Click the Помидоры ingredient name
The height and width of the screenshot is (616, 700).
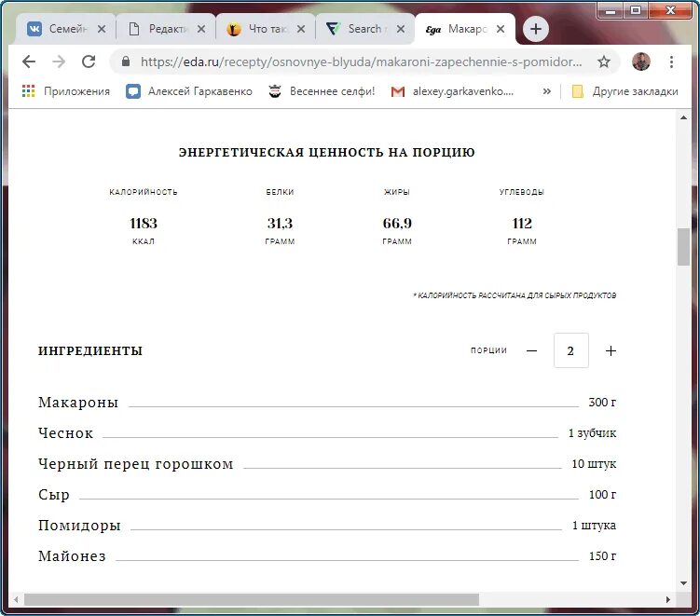[x=79, y=526]
